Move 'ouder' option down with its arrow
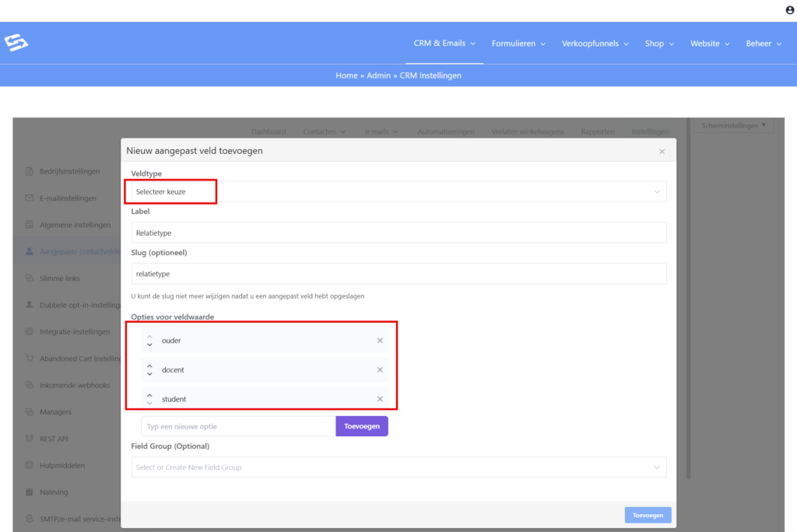This screenshot has height=532, width=797. pyautogui.click(x=150, y=345)
